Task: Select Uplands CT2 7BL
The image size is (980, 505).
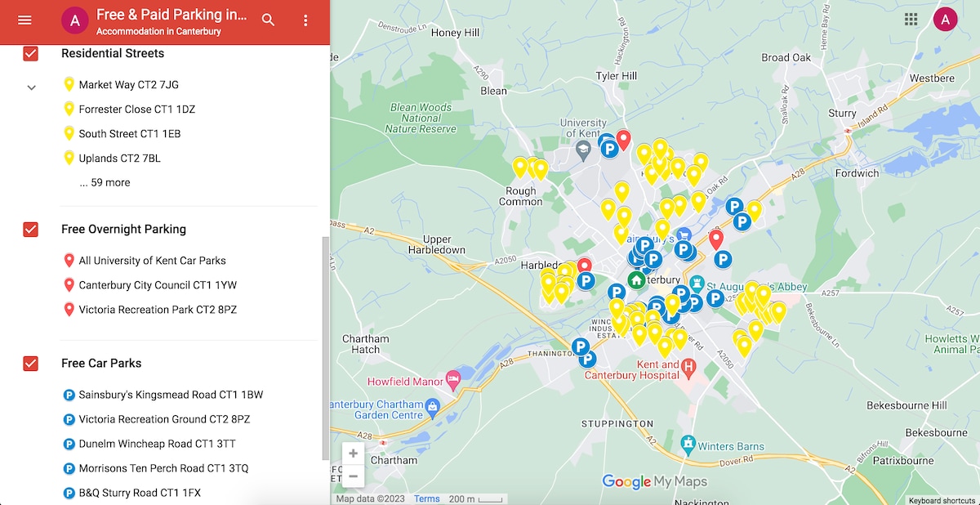Action: click(x=119, y=158)
